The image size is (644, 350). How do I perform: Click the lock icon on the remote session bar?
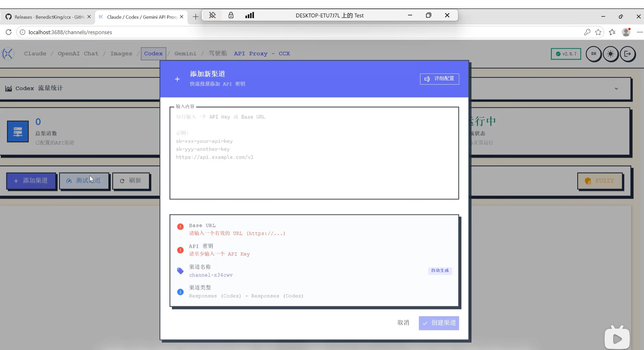tap(231, 15)
